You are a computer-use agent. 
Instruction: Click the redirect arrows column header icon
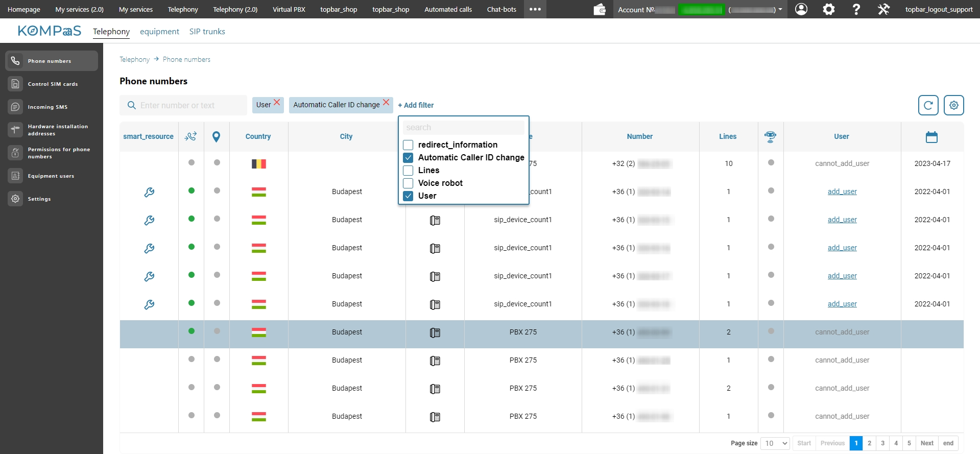tap(191, 136)
